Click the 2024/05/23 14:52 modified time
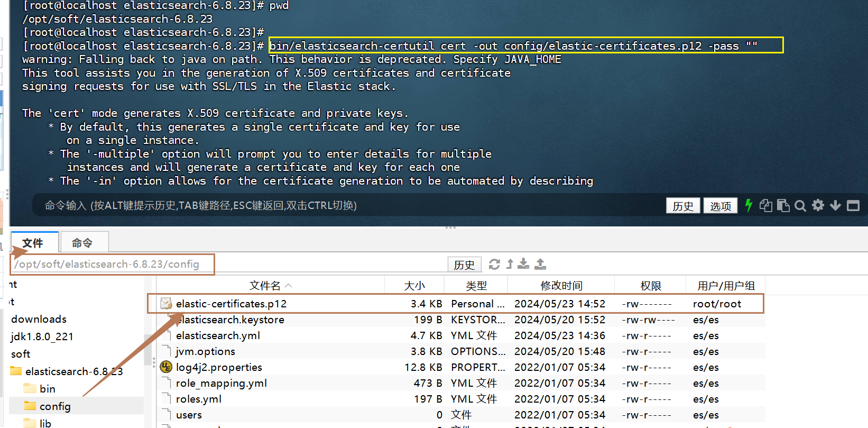Image resolution: width=868 pixels, height=428 pixels. [560, 304]
